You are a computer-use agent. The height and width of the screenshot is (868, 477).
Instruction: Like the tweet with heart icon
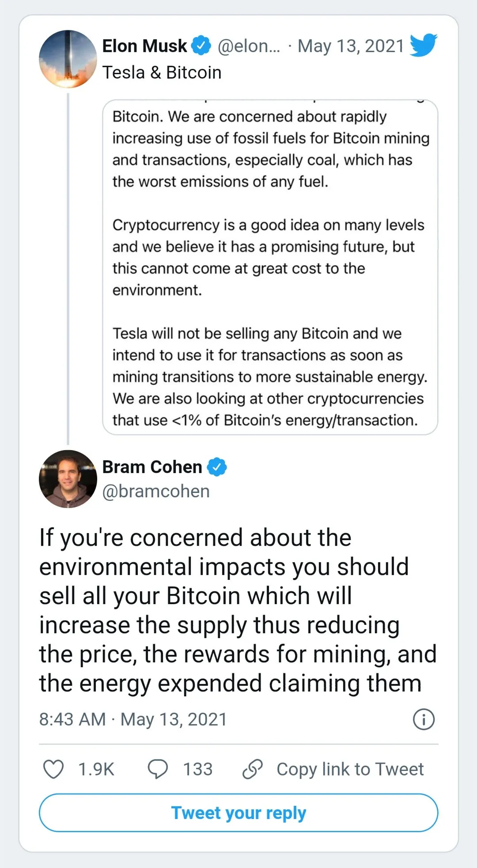coord(53,769)
